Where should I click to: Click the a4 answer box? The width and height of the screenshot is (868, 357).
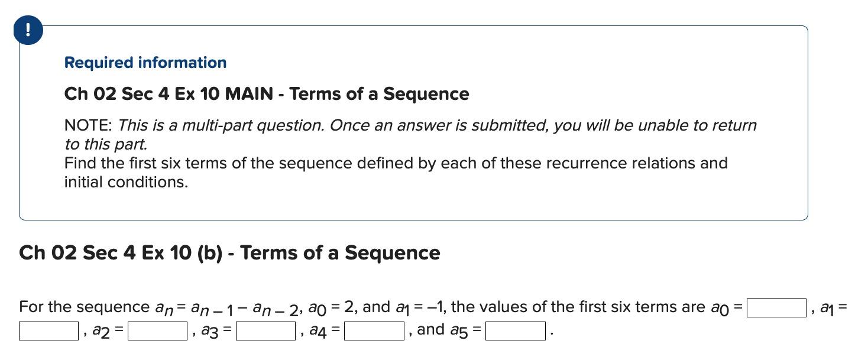(x=374, y=330)
